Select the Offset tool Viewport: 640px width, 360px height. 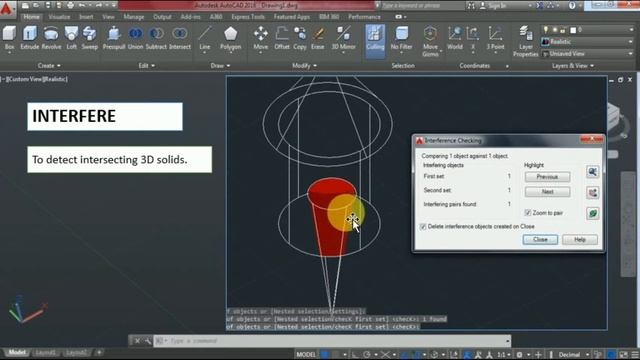(282, 38)
